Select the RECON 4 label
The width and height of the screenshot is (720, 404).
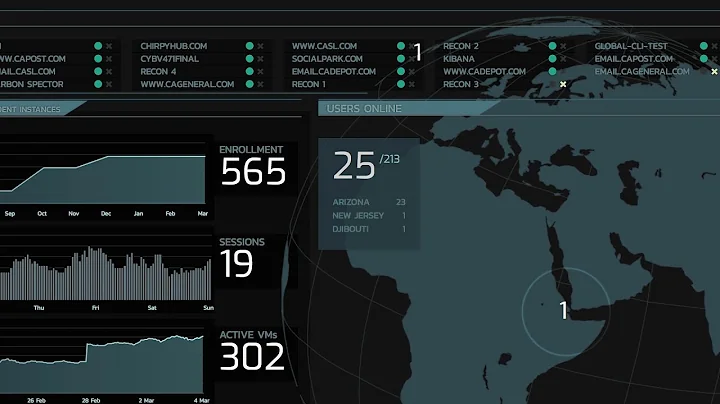pos(158,72)
